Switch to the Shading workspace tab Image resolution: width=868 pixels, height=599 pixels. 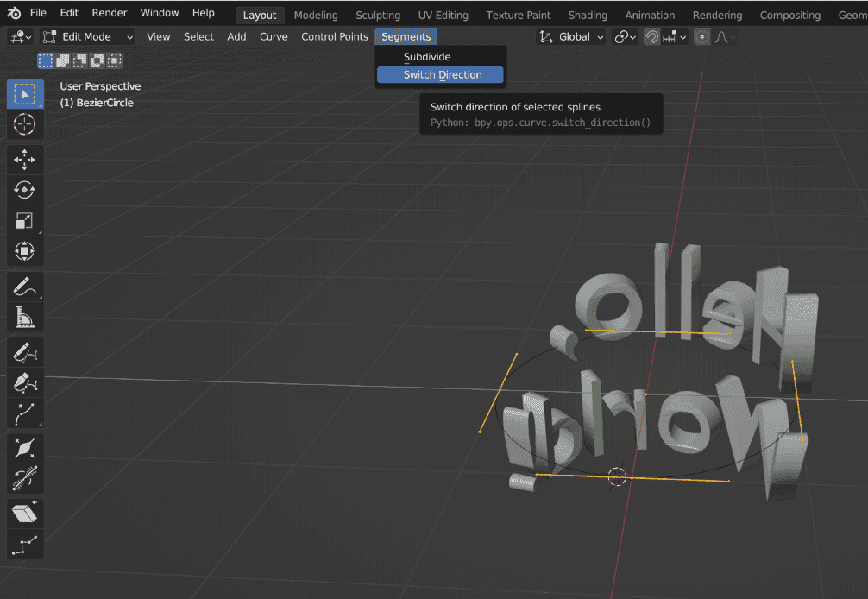[588, 16]
